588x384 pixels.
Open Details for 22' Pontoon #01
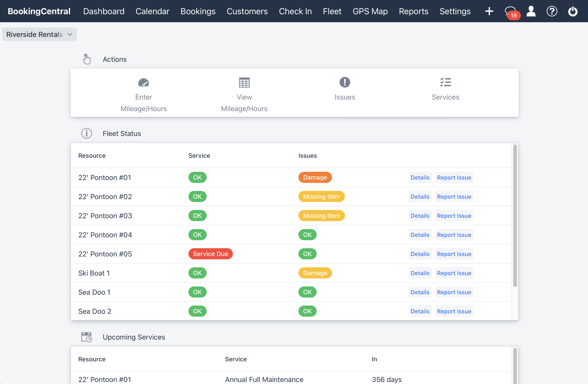pos(420,177)
